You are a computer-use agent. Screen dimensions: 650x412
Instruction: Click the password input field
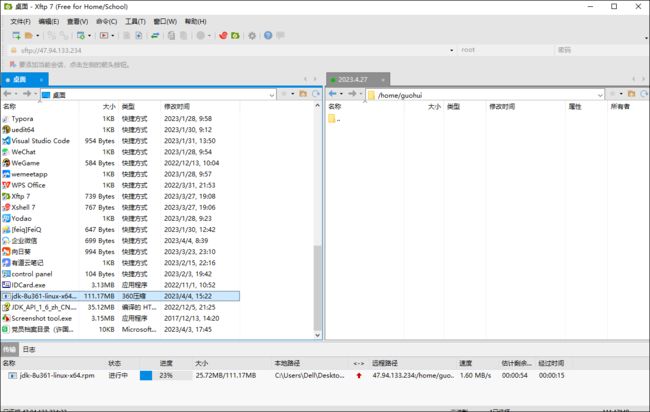[x=601, y=50]
